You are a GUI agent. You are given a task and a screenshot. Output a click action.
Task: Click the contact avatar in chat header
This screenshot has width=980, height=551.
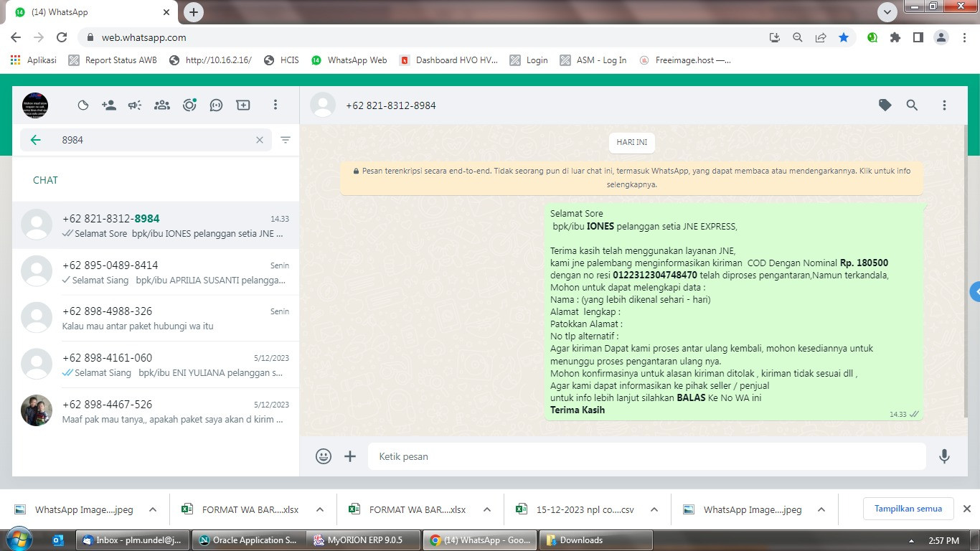(323, 105)
